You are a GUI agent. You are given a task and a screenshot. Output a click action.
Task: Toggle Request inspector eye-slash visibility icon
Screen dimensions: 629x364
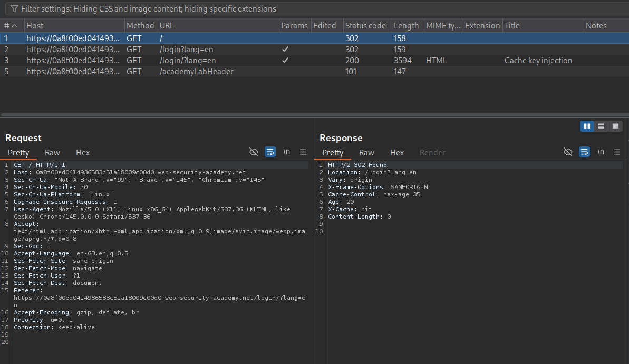254,152
